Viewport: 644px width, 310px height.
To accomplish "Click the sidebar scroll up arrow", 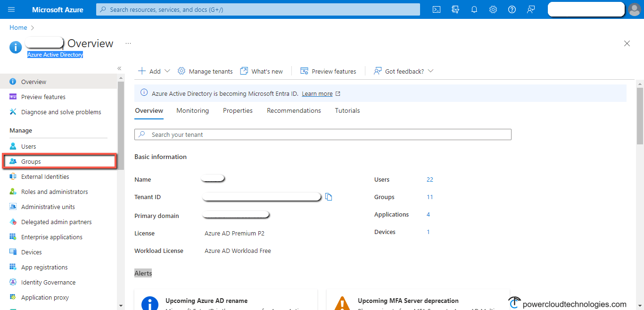I will pyautogui.click(x=121, y=78).
